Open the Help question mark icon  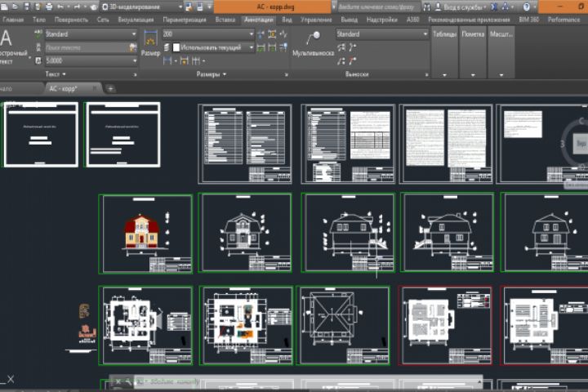[x=527, y=7]
